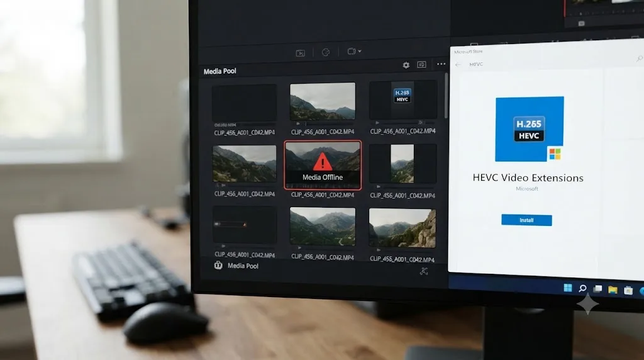Image resolution: width=644 pixels, height=360 pixels.
Task: Click the blue H.265 HEVC app icon
Action: pyautogui.click(x=530, y=128)
